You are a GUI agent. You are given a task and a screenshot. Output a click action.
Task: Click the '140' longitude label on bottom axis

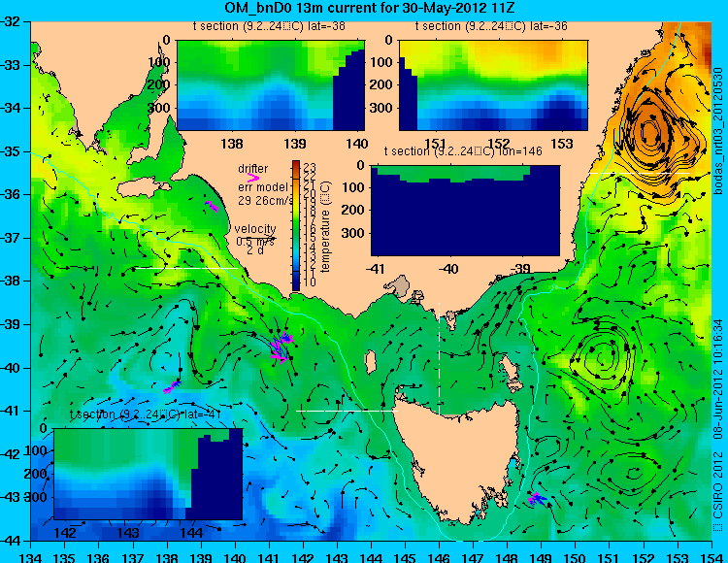[235, 557]
